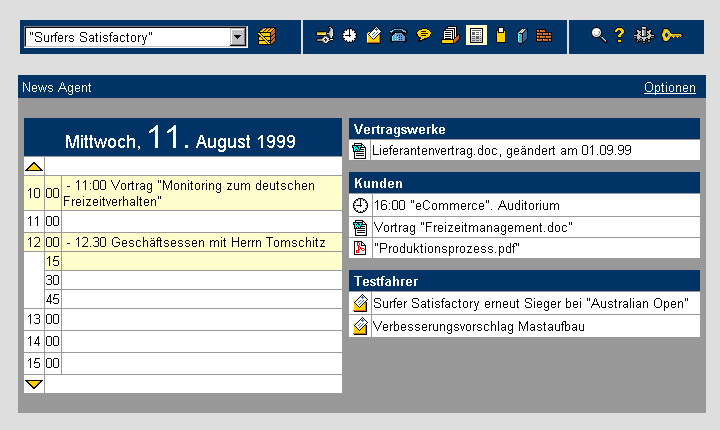Open the blue book toolbar icon
Viewport: 720px width, 430px height.
[523, 36]
